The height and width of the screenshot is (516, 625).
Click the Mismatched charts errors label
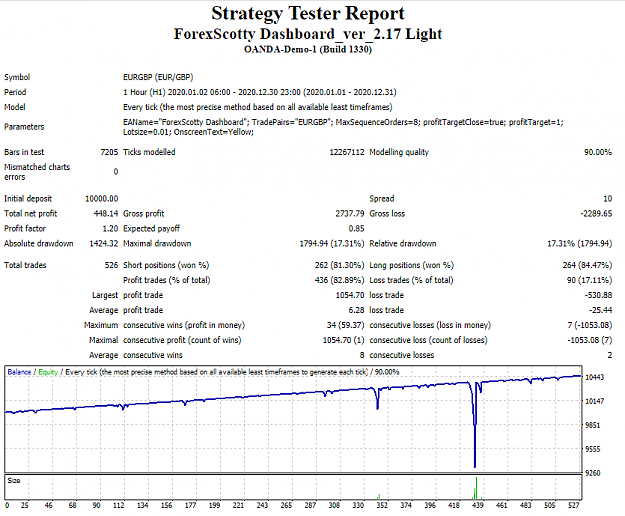[x=37, y=172]
